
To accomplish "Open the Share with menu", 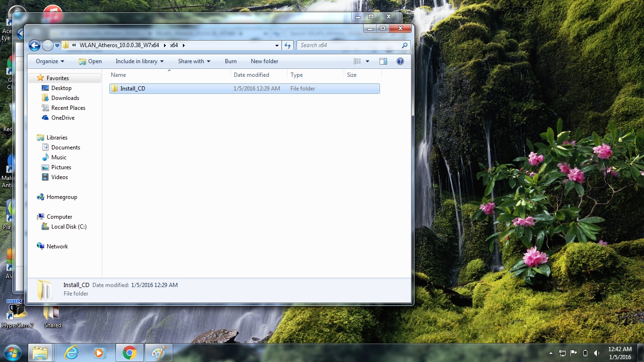I will (194, 61).
